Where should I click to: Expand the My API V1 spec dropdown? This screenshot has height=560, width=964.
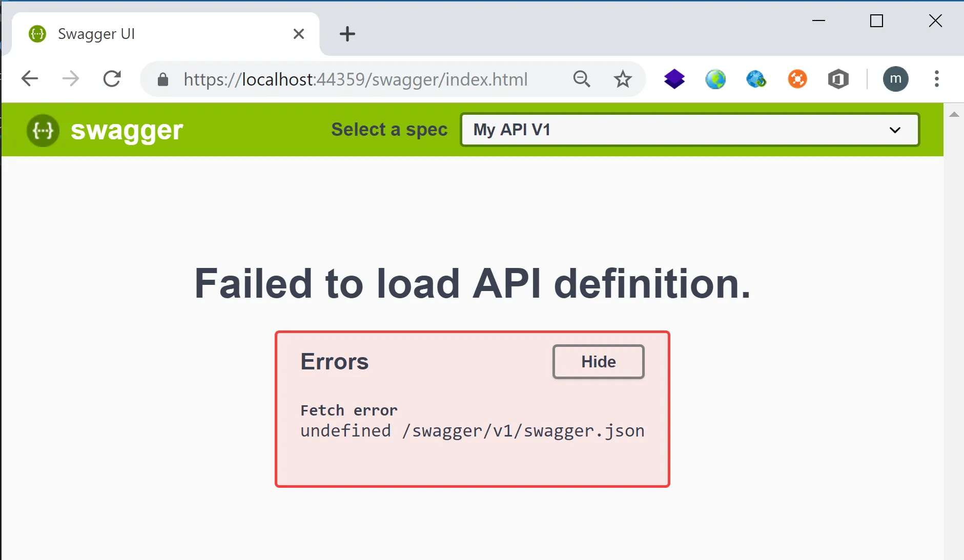click(690, 130)
